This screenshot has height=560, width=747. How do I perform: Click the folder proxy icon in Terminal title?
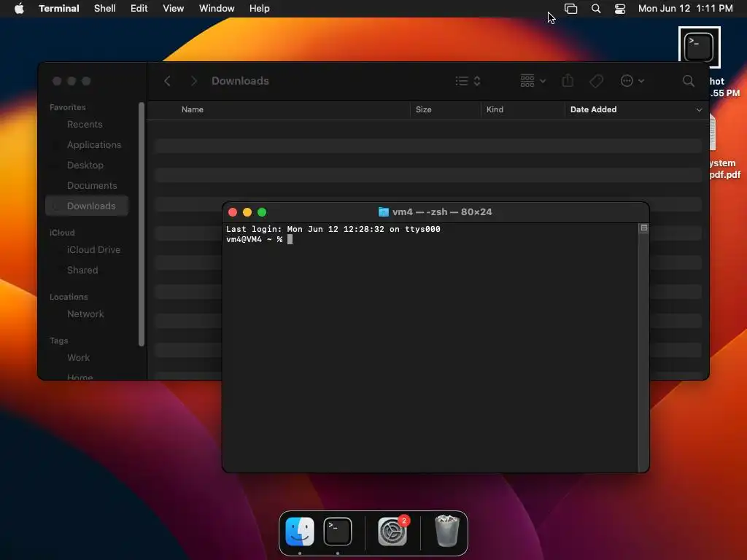pos(383,212)
